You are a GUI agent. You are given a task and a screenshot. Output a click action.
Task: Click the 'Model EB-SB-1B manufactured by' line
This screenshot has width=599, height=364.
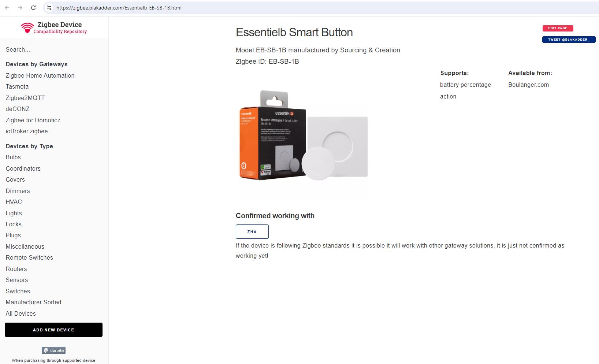[318, 50]
